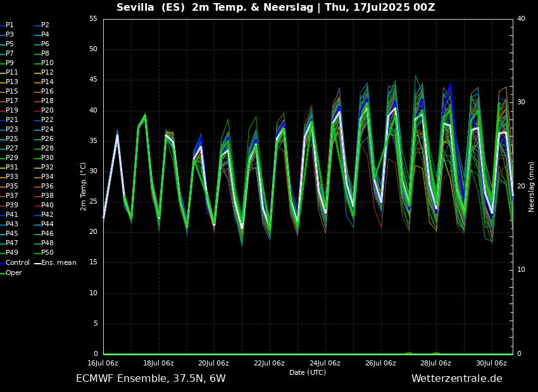Click the 30Jul 06z axis tick label
538x392 pixels.
click(491, 364)
